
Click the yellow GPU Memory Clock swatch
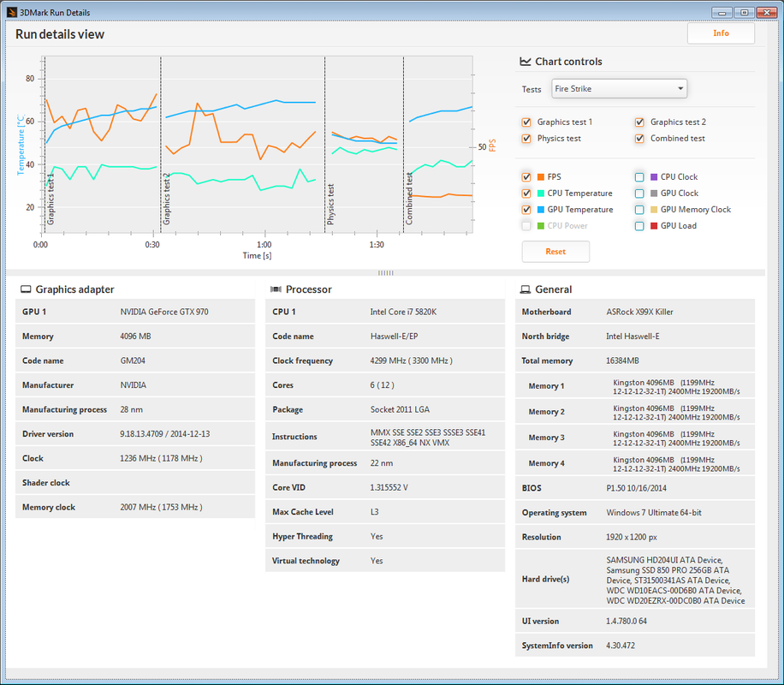(x=654, y=210)
